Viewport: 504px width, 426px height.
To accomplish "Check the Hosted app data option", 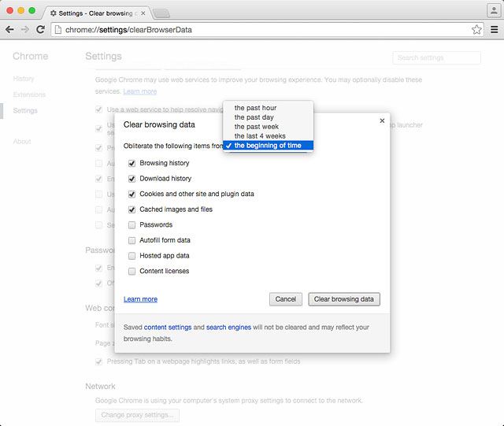I will [x=132, y=256].
